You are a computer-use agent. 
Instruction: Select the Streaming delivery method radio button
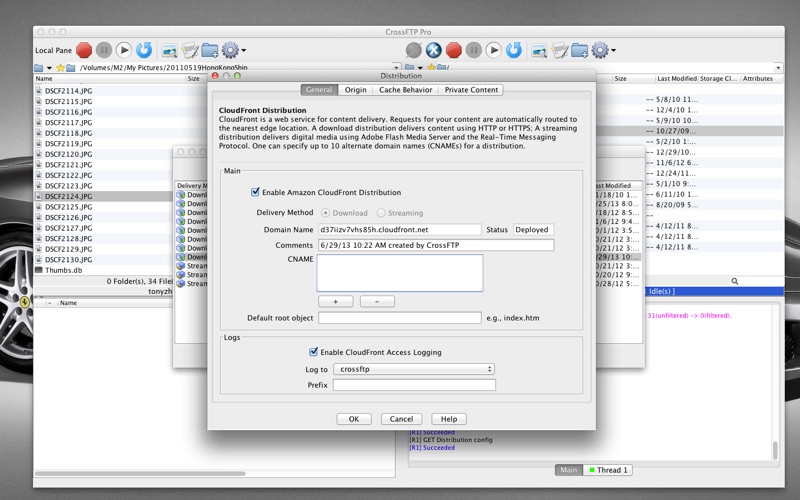click(381, 213)
